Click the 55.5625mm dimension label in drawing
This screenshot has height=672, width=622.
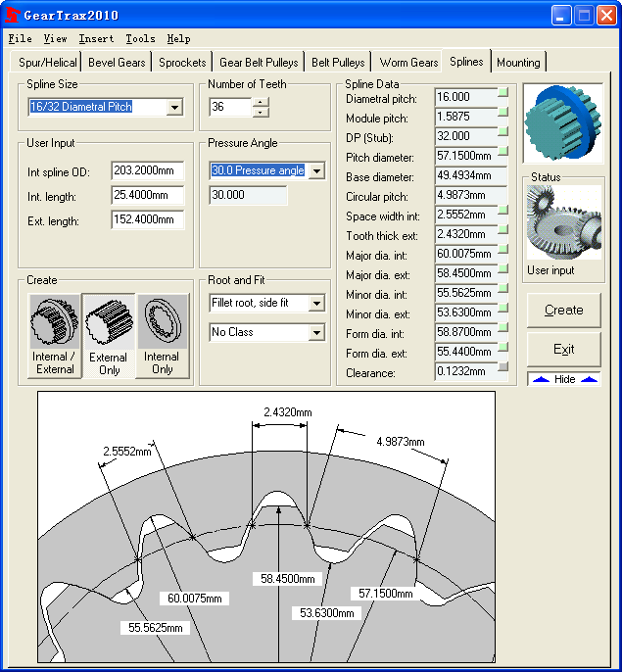[x=155, y=628]
